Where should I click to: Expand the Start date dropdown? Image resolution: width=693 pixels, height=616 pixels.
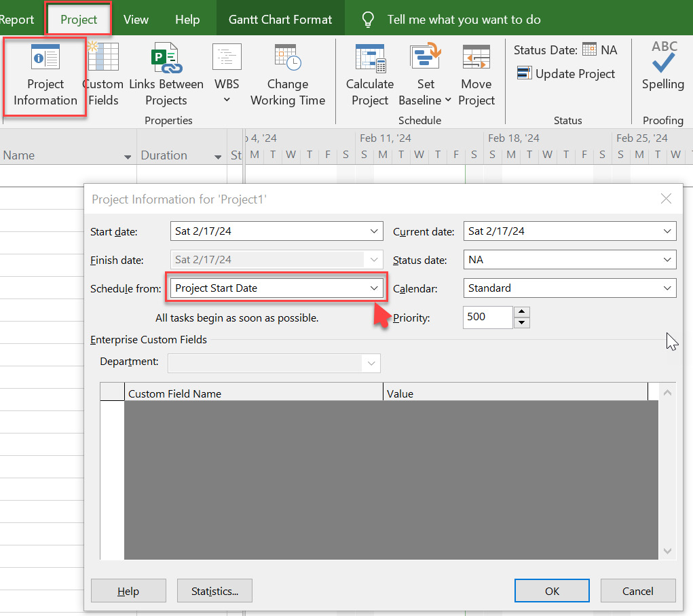coord(374,231)
